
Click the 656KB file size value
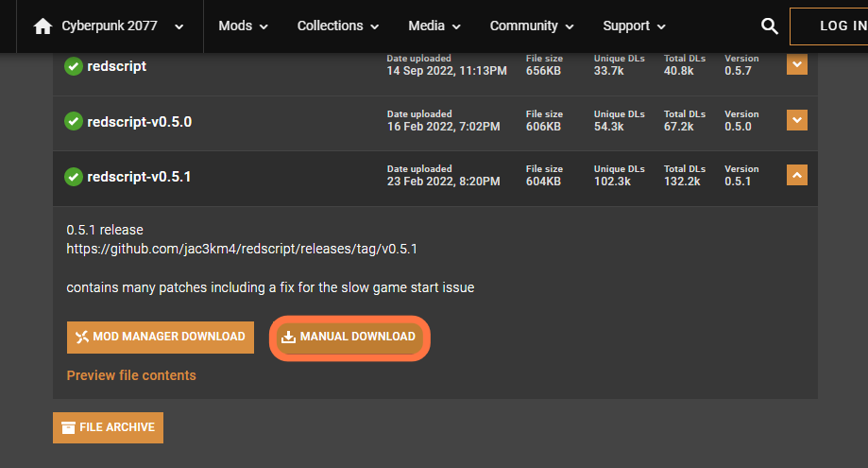[543, 71]
